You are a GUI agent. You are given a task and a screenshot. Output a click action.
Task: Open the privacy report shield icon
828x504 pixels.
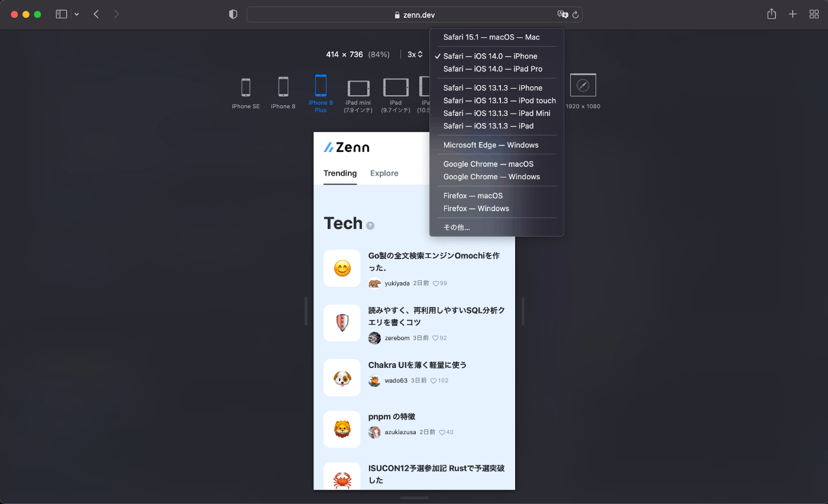click(233, 14)
